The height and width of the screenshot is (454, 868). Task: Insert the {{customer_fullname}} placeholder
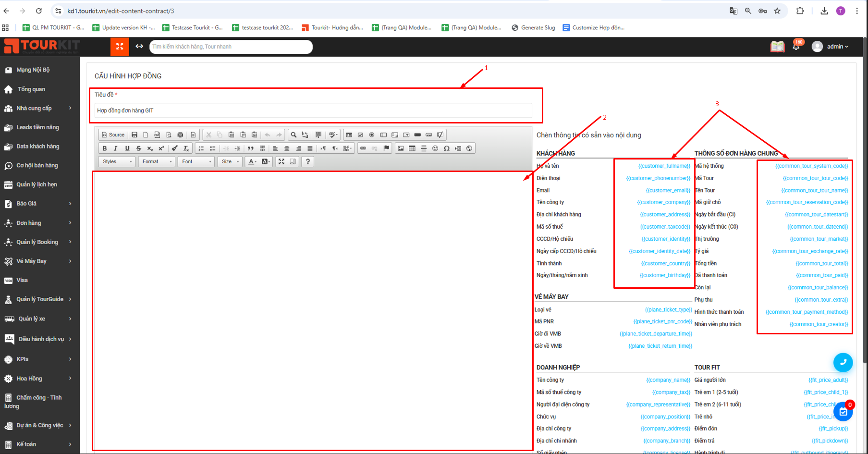(664, 166)
